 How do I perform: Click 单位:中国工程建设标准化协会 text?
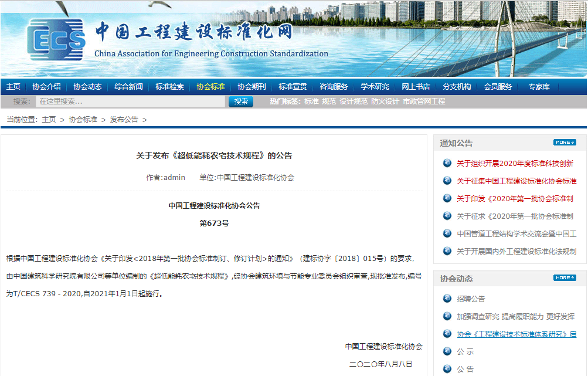(247, 177)
